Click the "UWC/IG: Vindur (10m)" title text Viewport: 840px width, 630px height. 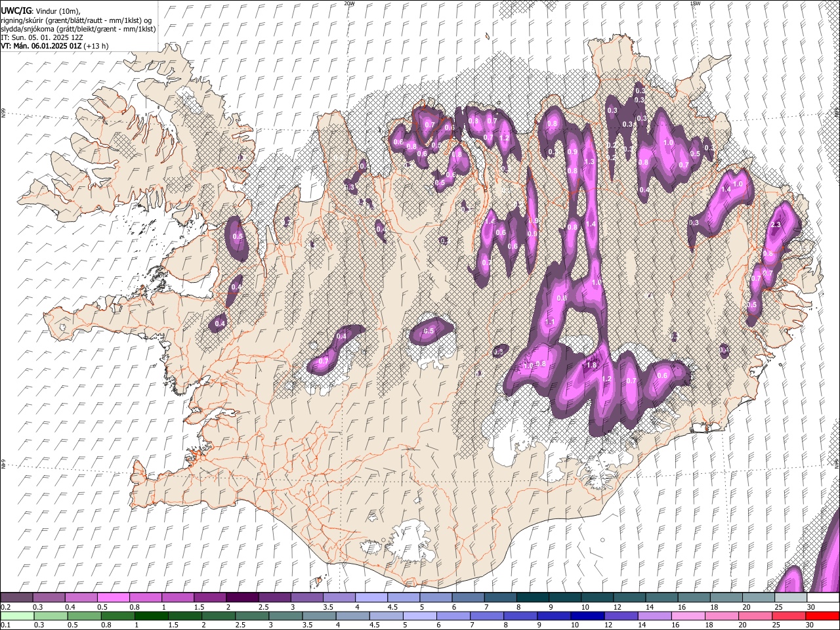[x=41, y=11]
